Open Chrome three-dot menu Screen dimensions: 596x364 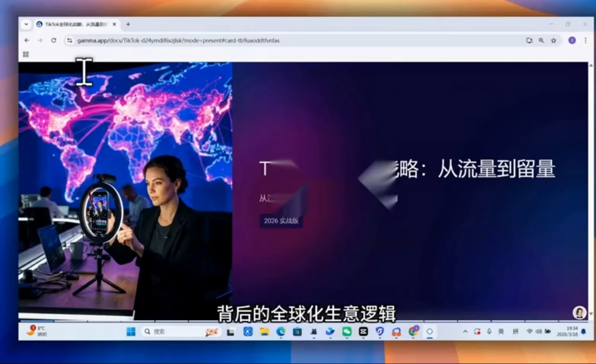[x=586, y=40]
